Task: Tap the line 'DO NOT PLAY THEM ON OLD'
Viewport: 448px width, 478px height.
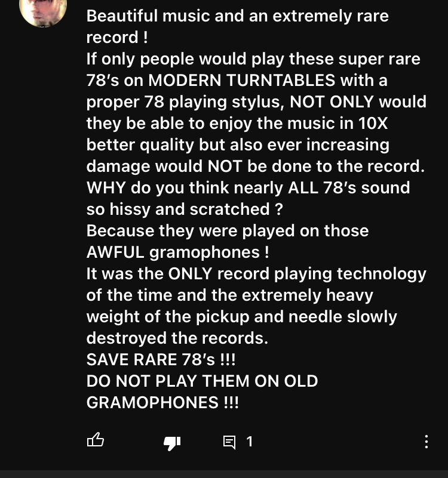Action: pyautogui.click(x=202, y=381)
